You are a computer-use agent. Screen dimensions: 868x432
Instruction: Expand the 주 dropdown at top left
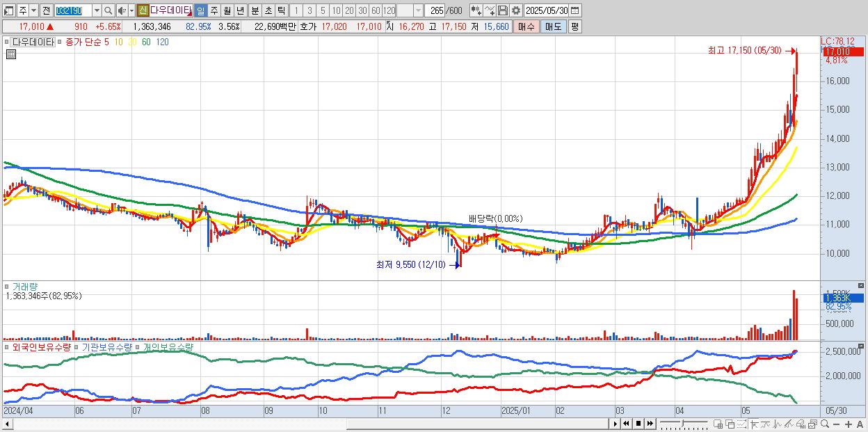tap(33, 10)
